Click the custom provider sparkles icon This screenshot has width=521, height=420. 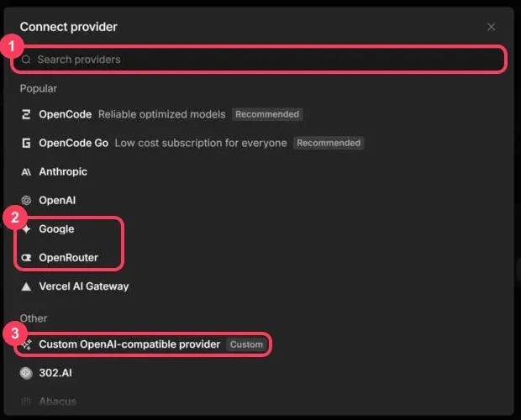[27, 344]
